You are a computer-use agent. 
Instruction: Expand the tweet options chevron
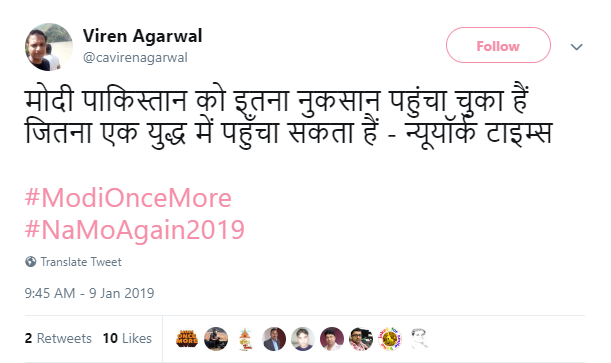tap(576, 47)
